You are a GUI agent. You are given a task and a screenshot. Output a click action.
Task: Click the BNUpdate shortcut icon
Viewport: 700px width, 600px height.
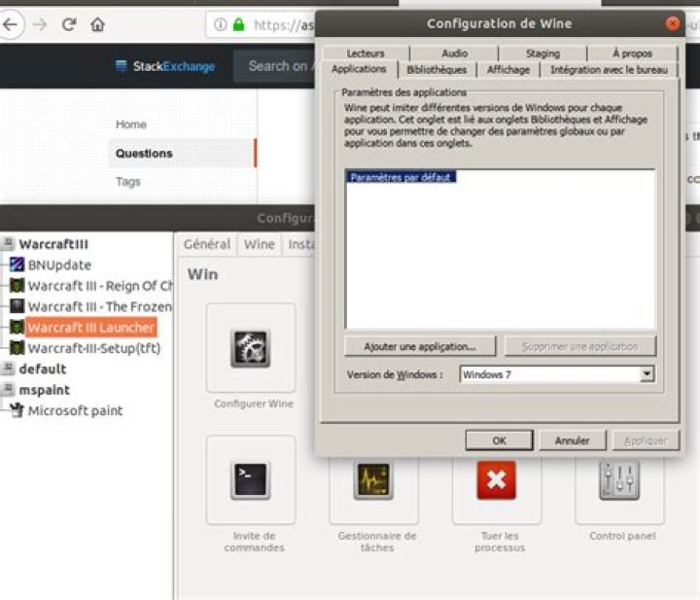coord(17,265)
